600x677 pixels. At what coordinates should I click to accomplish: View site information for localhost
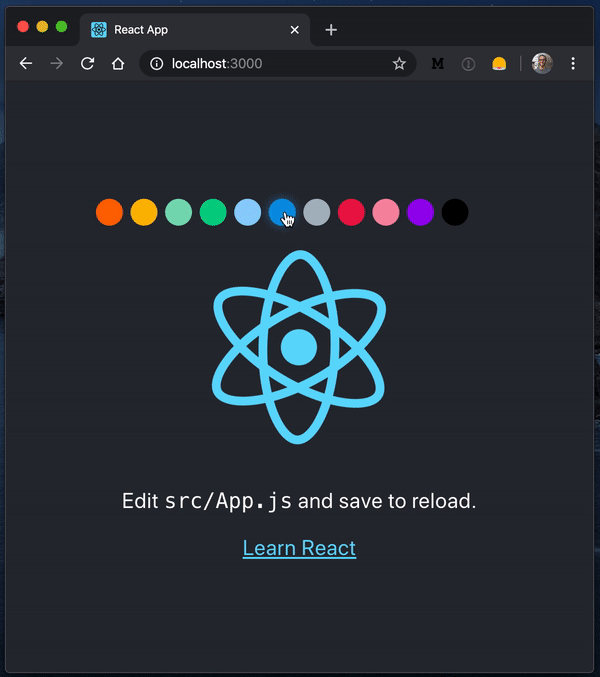tap(156, 64)
